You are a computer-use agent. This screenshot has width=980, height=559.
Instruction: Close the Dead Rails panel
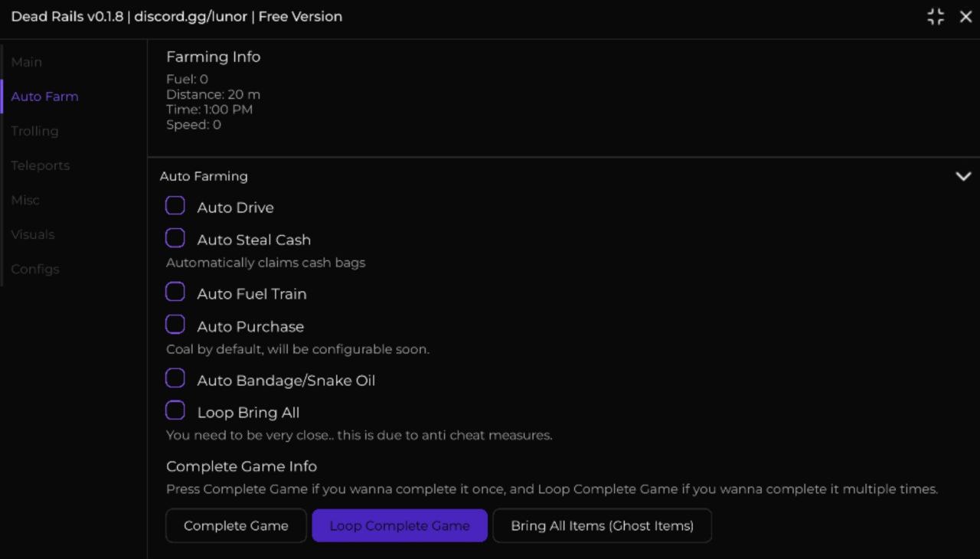(965, 17)
